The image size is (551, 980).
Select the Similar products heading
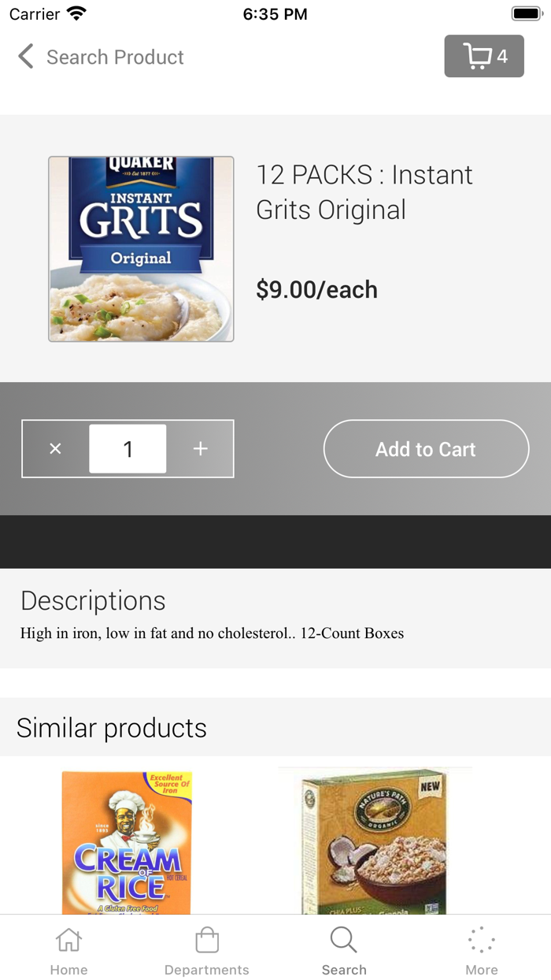(111, 727)
